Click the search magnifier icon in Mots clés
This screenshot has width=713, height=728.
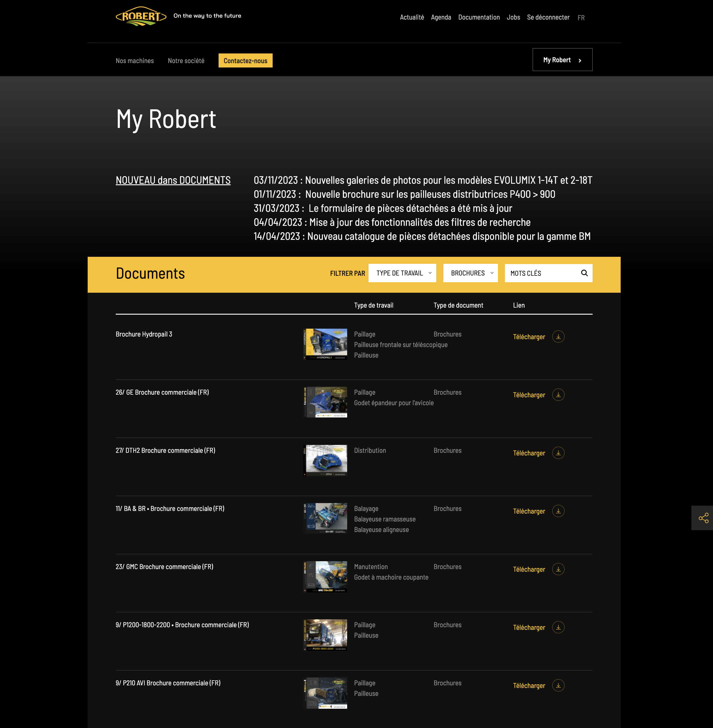tap(584, 273)
